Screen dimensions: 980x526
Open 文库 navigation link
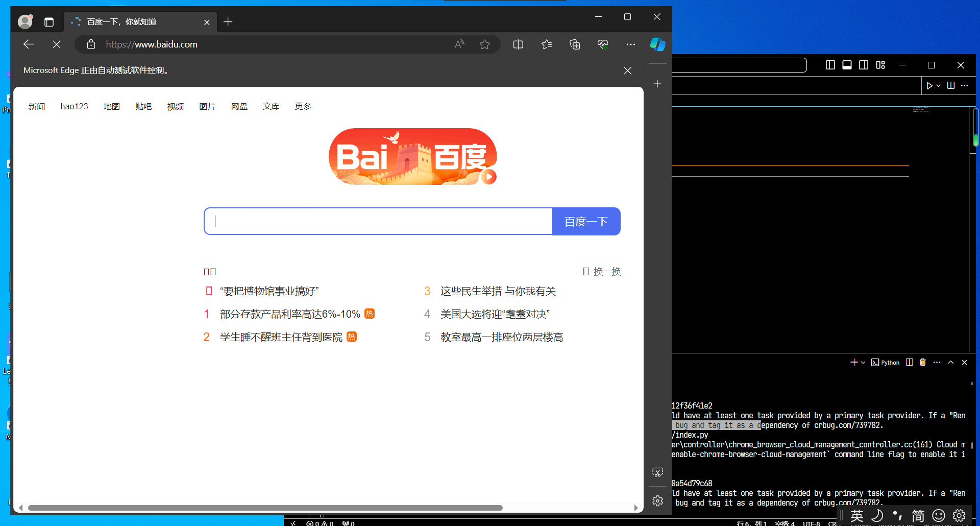271,106
